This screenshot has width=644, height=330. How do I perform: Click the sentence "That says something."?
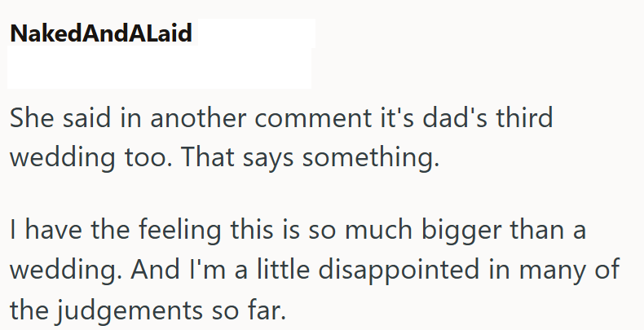310,157
